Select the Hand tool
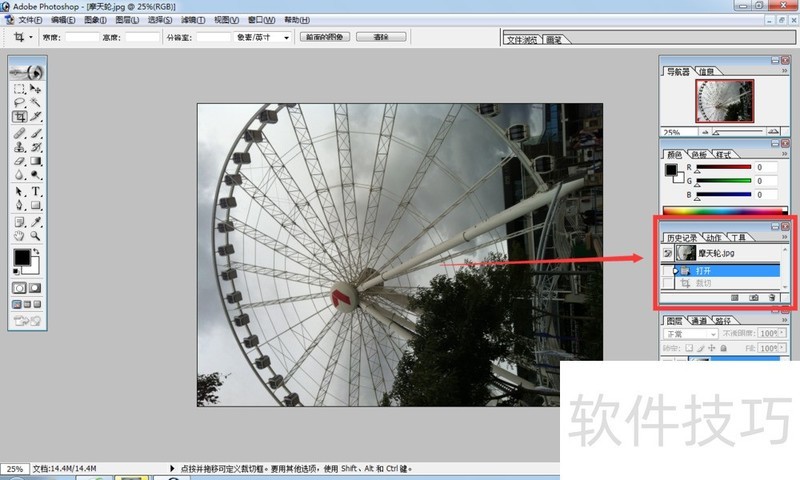This screenshot has height=480, width=800. (19, 236)
